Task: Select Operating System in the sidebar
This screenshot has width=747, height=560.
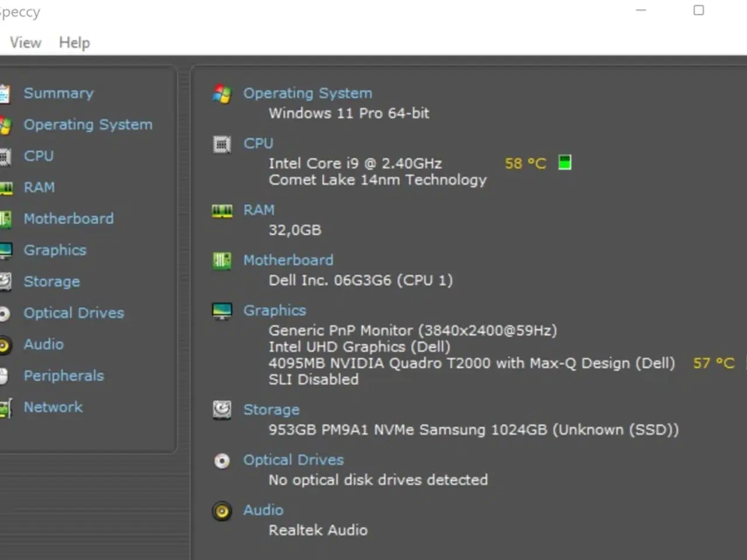Action: [x=88, y=125]
